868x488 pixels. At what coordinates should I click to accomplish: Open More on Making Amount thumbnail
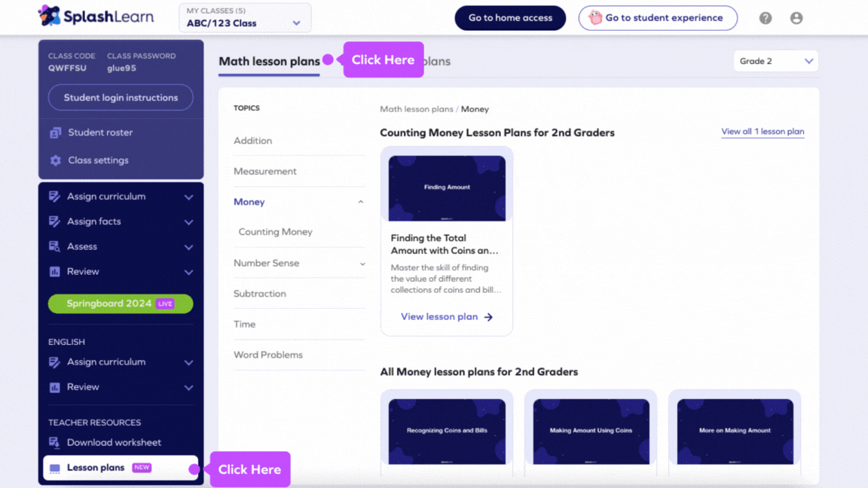735,432
